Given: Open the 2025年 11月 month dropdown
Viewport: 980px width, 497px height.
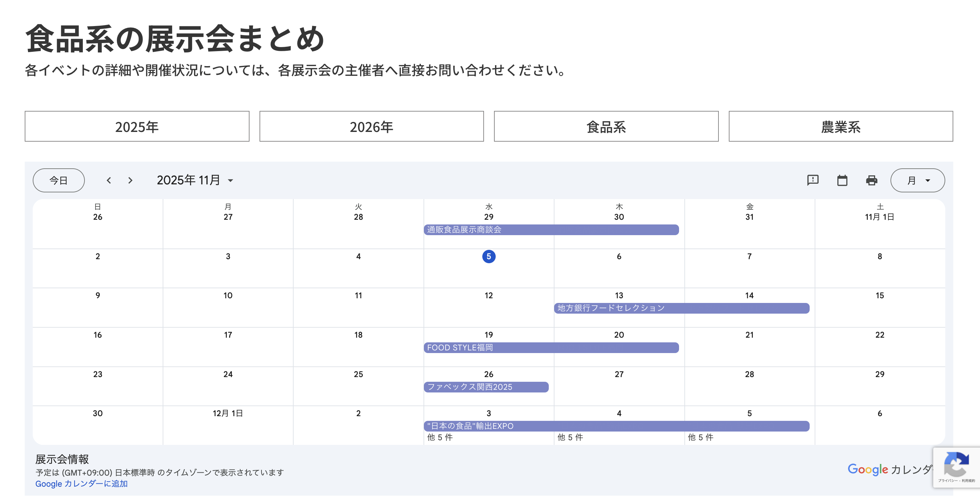Looking at the screenshot, I should pyautogui.click(x=195, y=180).
